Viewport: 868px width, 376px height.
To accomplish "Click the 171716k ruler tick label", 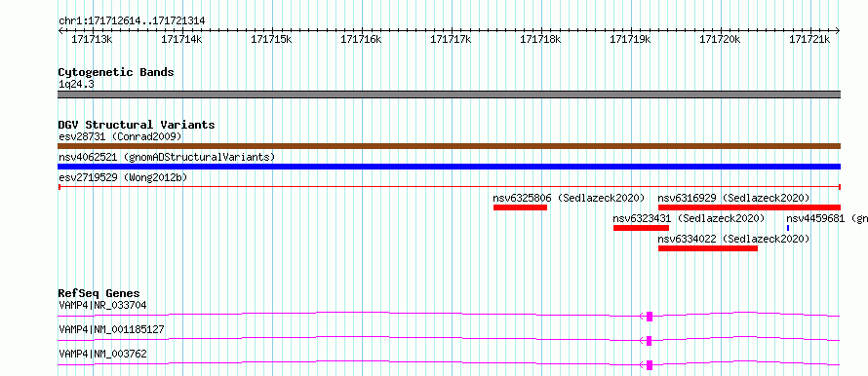I will (362, 39).
